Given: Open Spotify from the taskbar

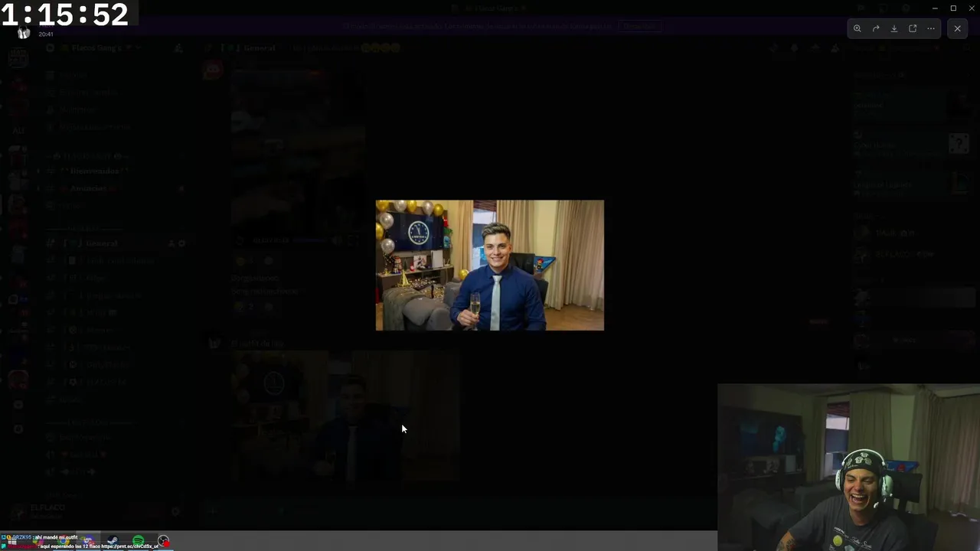Looking at the screenshot, I should [139, 541].
